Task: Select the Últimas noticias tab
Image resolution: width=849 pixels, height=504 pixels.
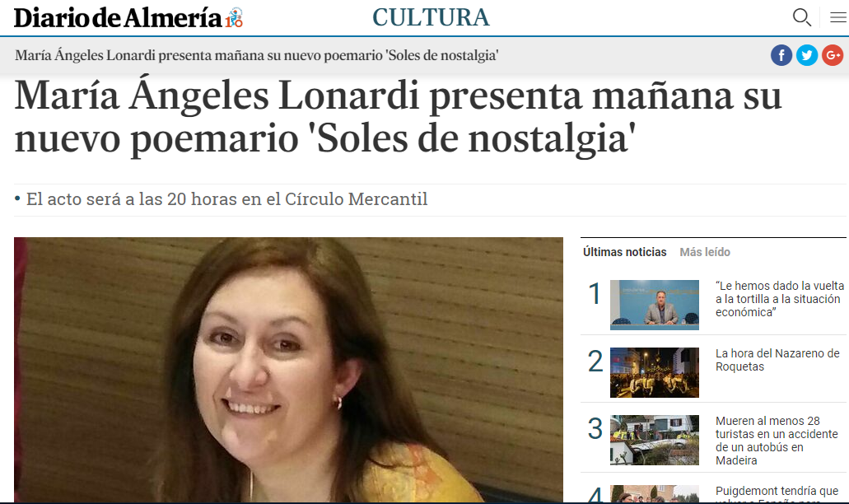Action: [x=624, y=252]
